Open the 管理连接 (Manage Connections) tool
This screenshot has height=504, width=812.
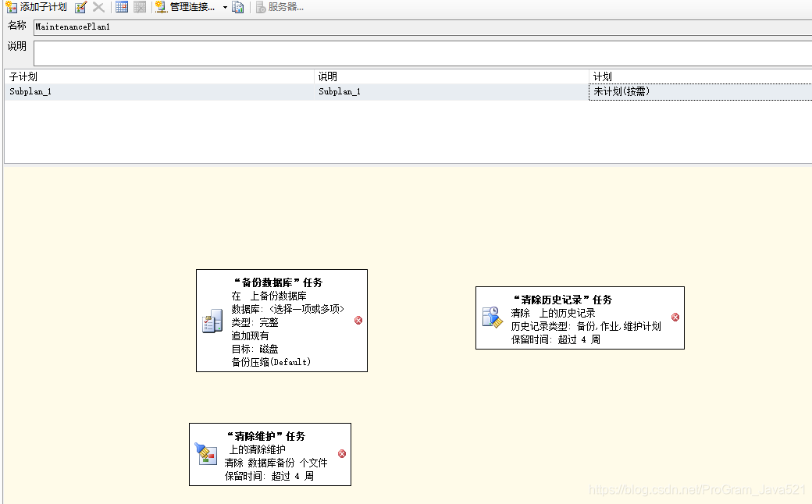tap(187, 7)
